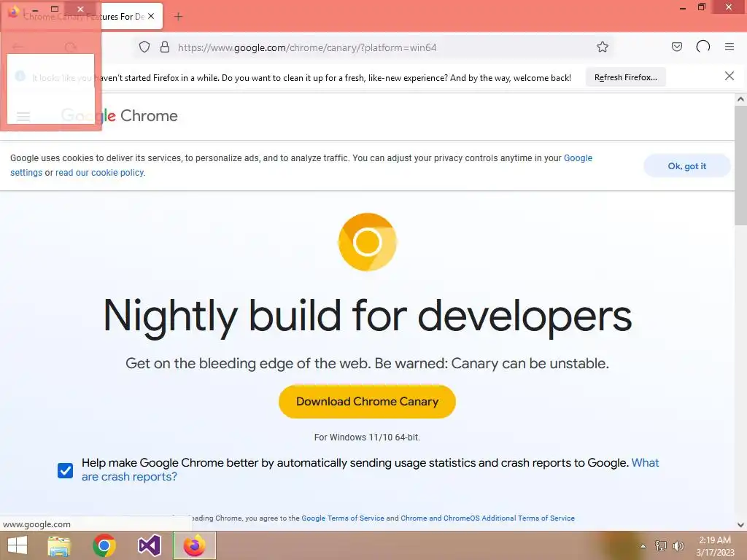The width and height of the screenshot is (747, 560).
Task: Open the Google settings link
Action: 301,166
